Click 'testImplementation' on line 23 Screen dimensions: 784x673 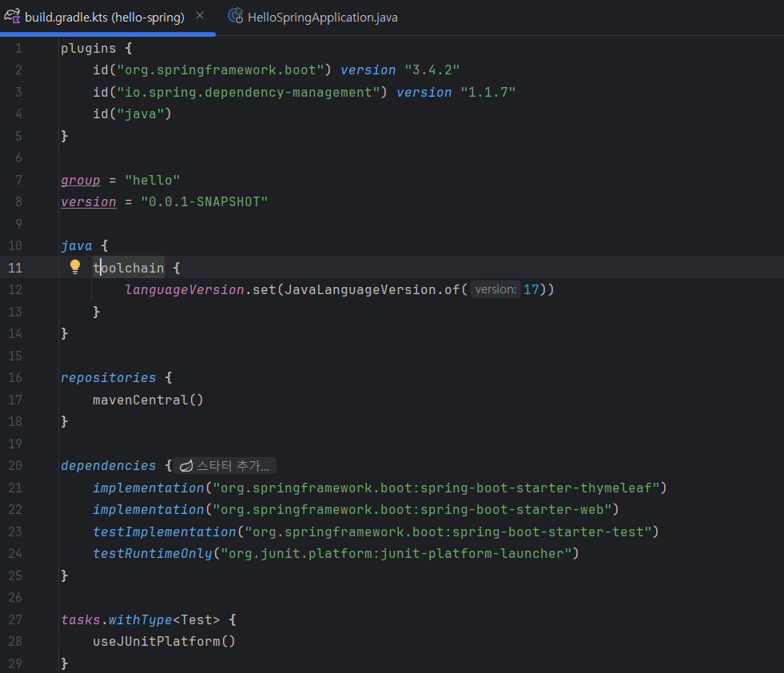pos(165,532)
